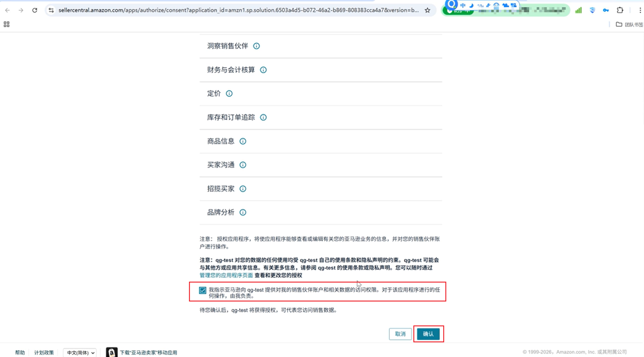The width and height of the screenshot is (644, 357).
Task: Open the site information icon in address bar
Action: [x=51, y=10]
